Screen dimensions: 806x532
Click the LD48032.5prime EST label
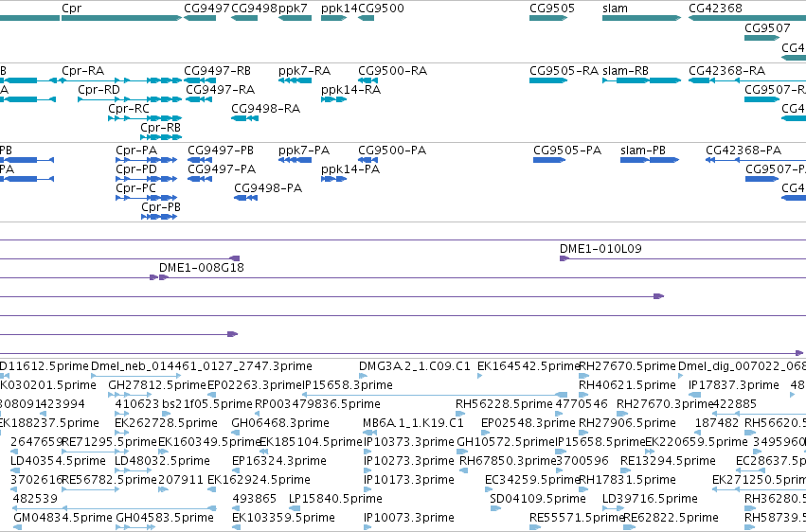(x=163, y=461)
